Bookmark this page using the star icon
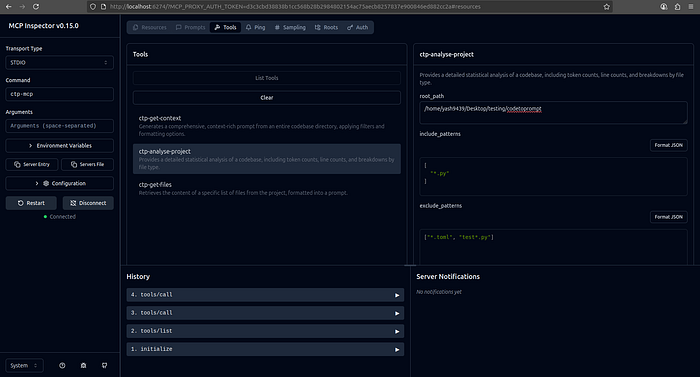The height and width of the screenshot is (377, 700). [606, 7]
